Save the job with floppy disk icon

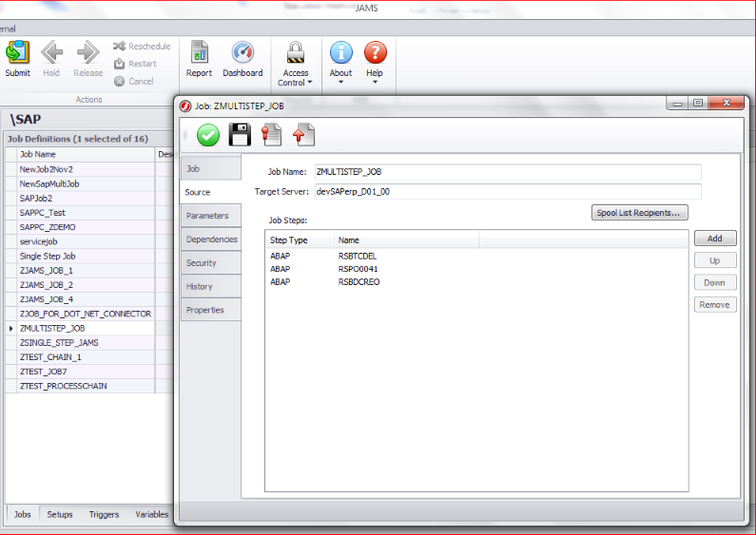240,135
